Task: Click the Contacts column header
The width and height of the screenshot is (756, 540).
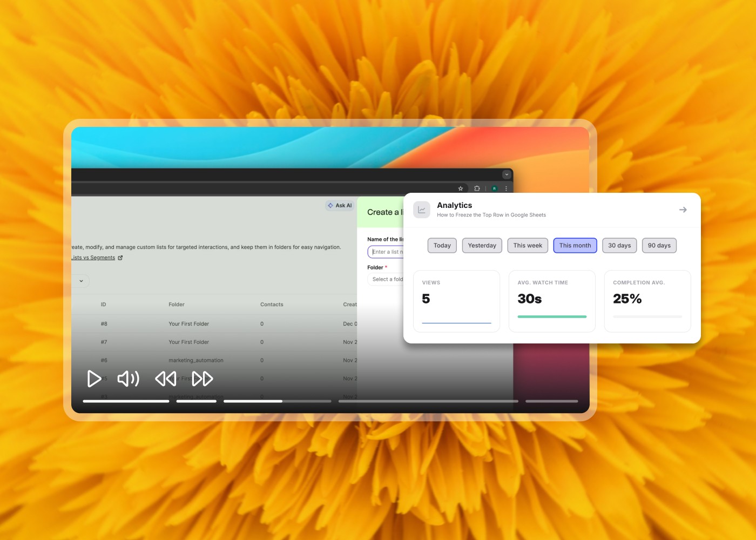Action: coord(272,305)
